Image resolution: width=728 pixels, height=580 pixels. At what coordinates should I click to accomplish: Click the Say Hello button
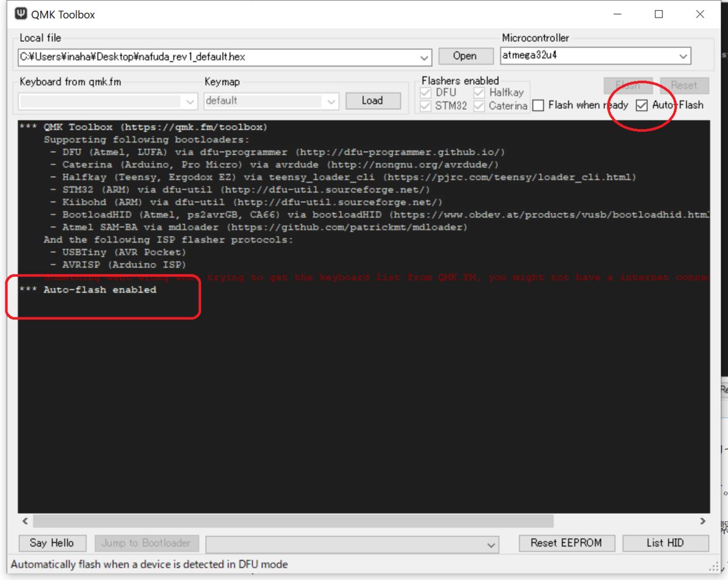(52, 543)
